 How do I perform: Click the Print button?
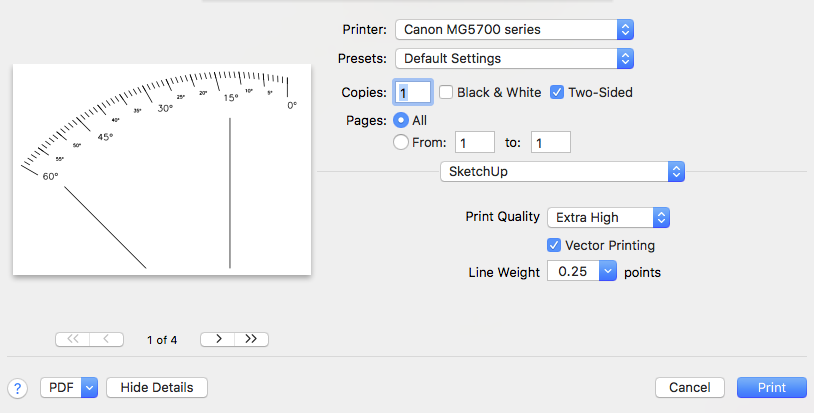coord(771,387)
